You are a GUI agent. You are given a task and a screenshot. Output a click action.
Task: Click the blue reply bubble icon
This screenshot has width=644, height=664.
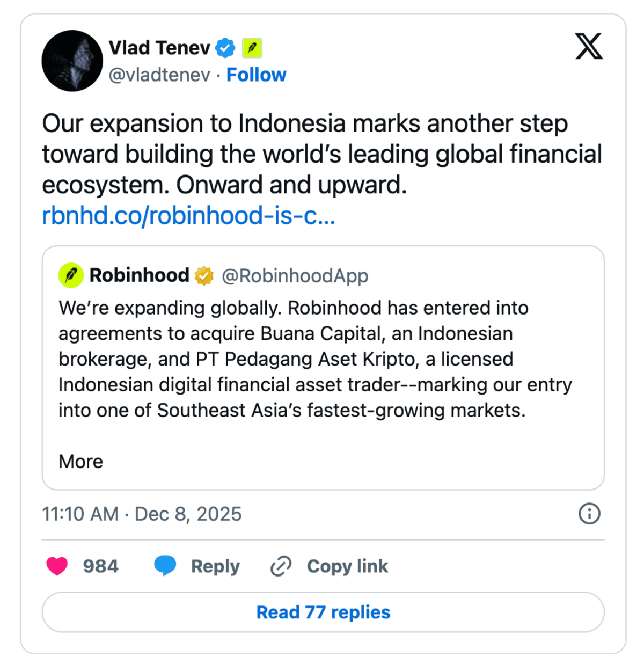click(165, 566)
